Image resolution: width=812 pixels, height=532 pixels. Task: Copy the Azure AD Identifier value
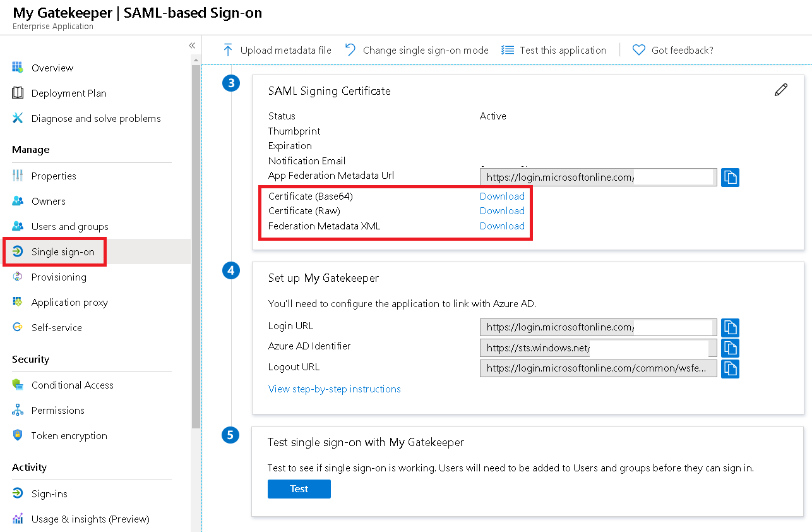[x=730, y=348]
